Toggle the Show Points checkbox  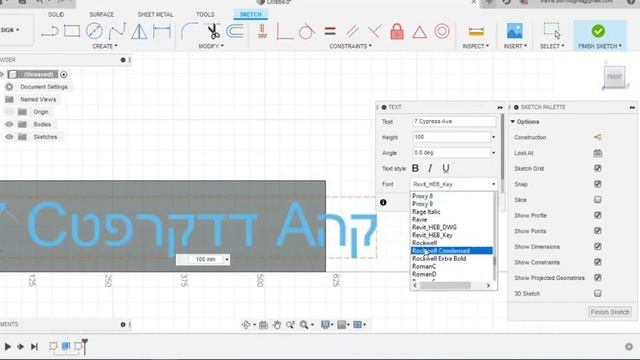pos(598,231)
